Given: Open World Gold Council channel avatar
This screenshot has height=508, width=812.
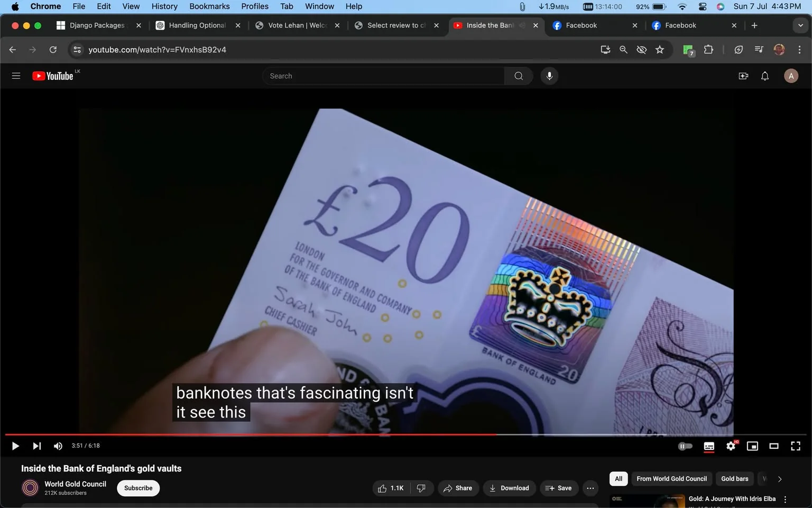Looking at the screenshot, I should [30, 488].
